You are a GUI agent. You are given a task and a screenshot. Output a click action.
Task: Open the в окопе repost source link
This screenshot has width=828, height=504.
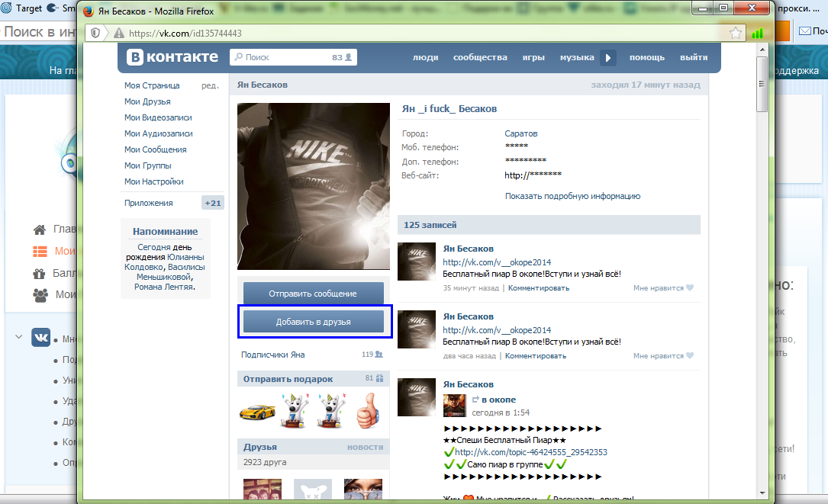[x=498, y=400]
